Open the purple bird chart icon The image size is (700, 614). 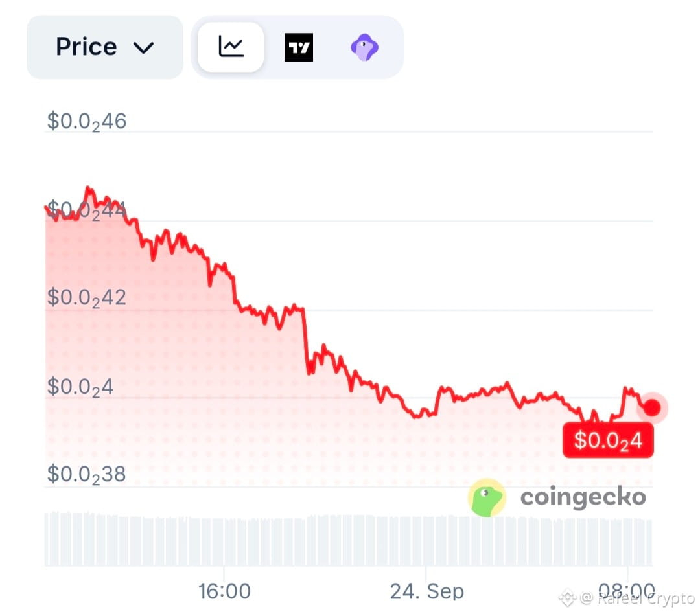click(x=365, y=47)
